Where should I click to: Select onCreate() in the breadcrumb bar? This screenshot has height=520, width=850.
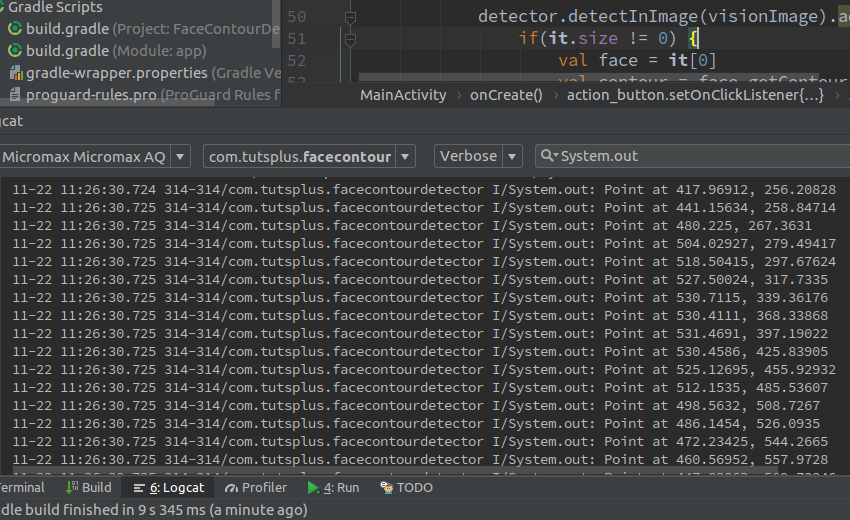coord(506,95)
